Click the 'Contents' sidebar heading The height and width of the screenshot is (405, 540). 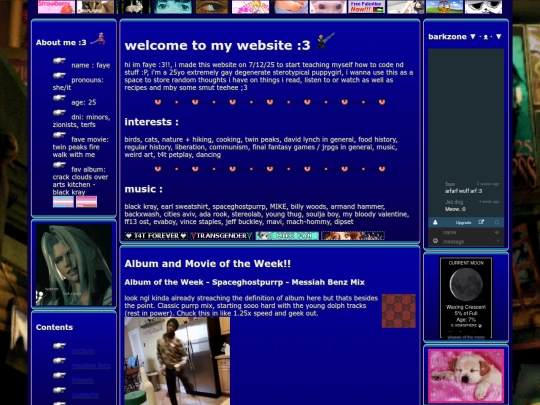[54, 327]
